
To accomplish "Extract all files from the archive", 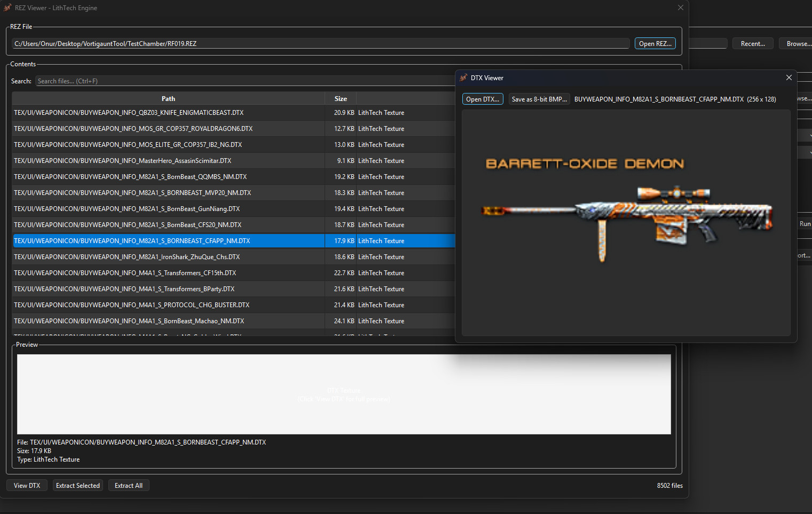I will [x=128, y=485].
